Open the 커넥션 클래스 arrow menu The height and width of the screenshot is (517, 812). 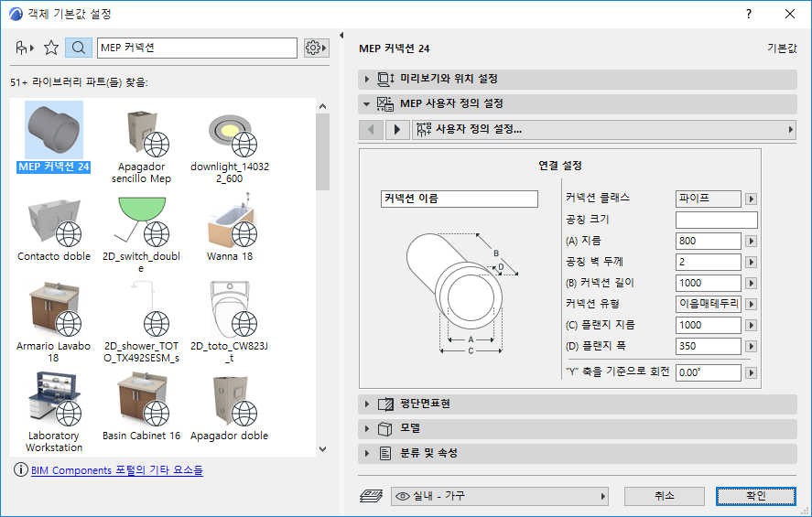751,199
